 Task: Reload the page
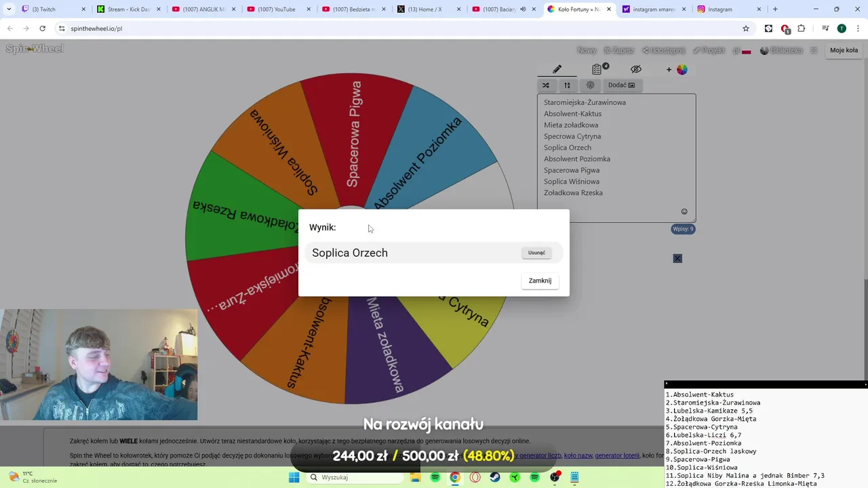pyautogui.click(x=42, y=28)
